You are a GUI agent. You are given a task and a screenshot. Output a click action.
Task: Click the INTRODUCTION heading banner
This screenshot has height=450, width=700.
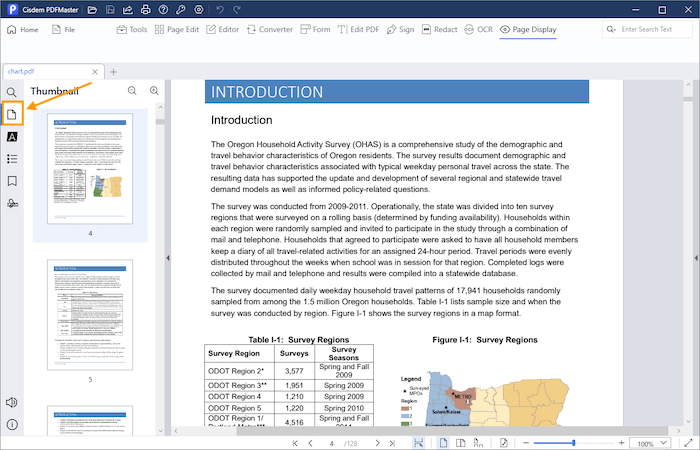tap(397, 92)
